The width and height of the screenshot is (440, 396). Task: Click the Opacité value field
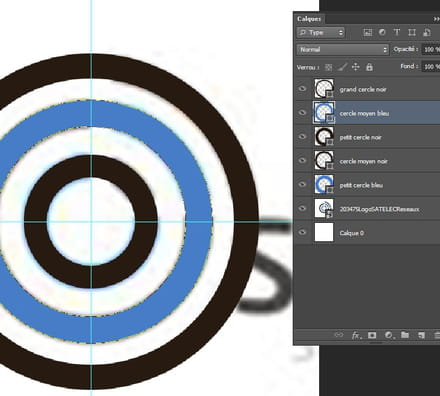coord(431,50)
